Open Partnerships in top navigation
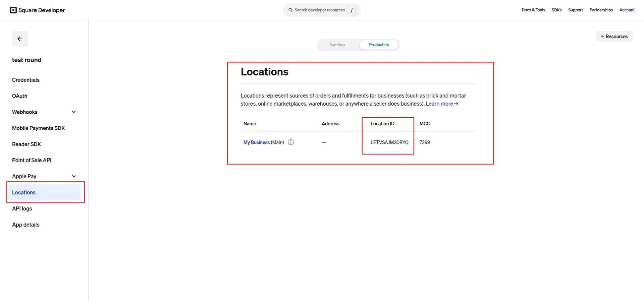The width and height of the screenshot is (644, 301). click(601, 10)
